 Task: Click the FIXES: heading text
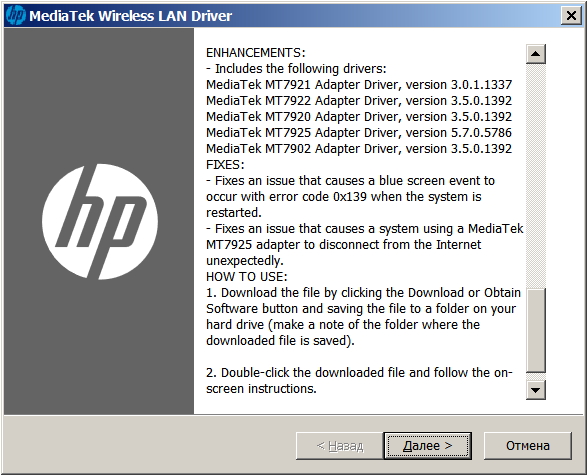point(225,165)
